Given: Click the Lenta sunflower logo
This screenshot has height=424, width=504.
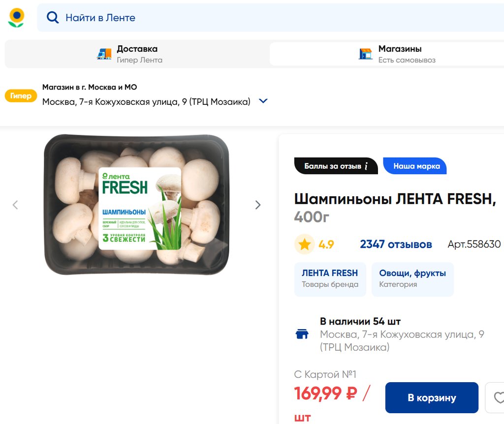Looking at the screenshot, I should tap(16, 18).
